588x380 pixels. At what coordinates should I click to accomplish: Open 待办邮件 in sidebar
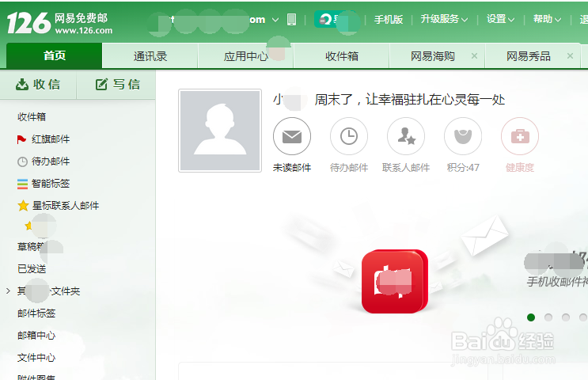(x=51, y=161)
